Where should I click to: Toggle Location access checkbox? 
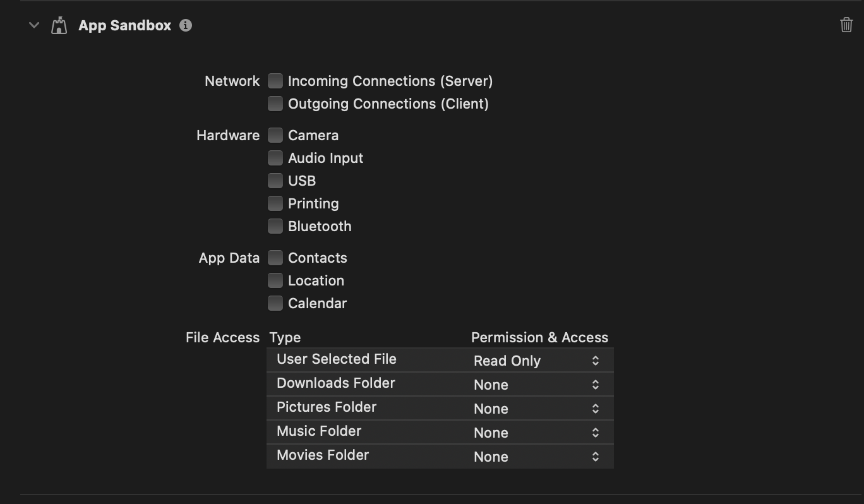[275, 280]
